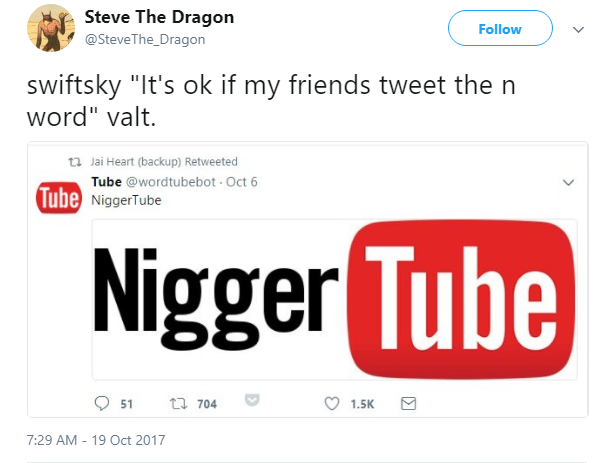
Task: Open the Jai Heart (backup) Retweeted link
Action: (164, 161)
